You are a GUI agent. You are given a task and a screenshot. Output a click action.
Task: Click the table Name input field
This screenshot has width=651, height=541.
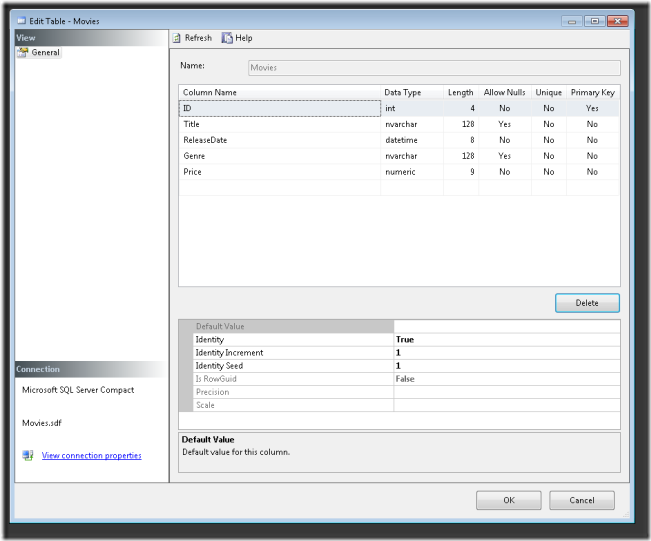click(433, 68)
